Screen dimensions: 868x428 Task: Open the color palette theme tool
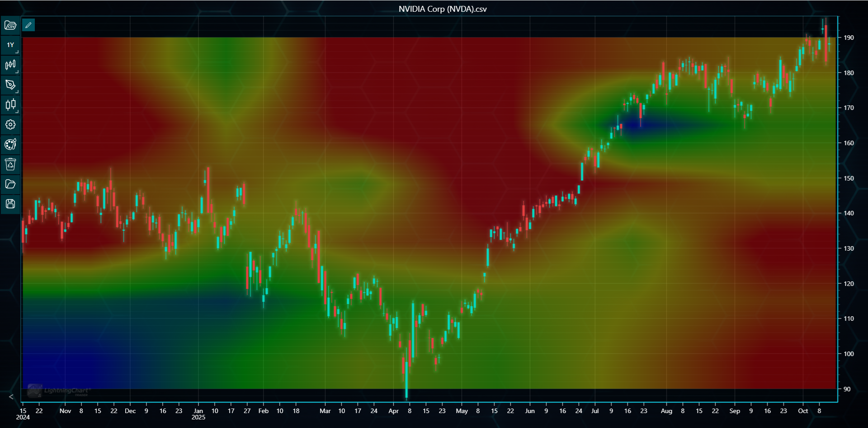(x=10, y=144)
